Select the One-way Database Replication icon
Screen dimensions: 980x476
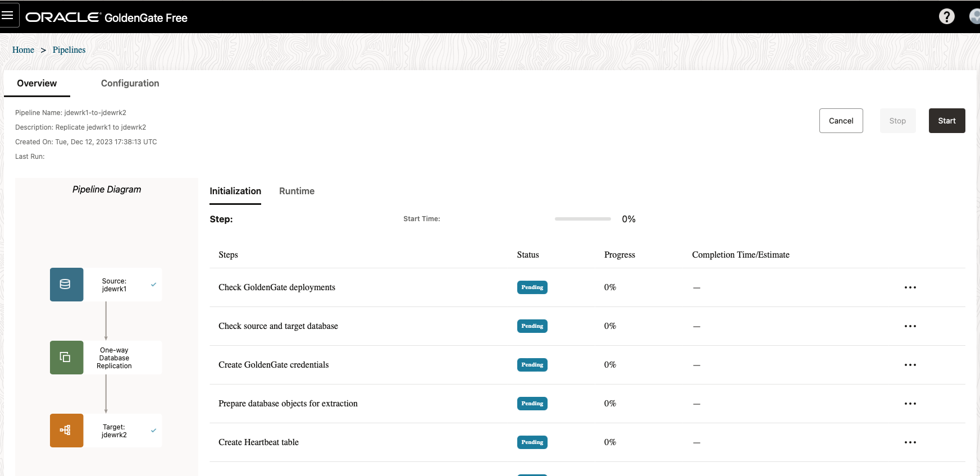67,358
